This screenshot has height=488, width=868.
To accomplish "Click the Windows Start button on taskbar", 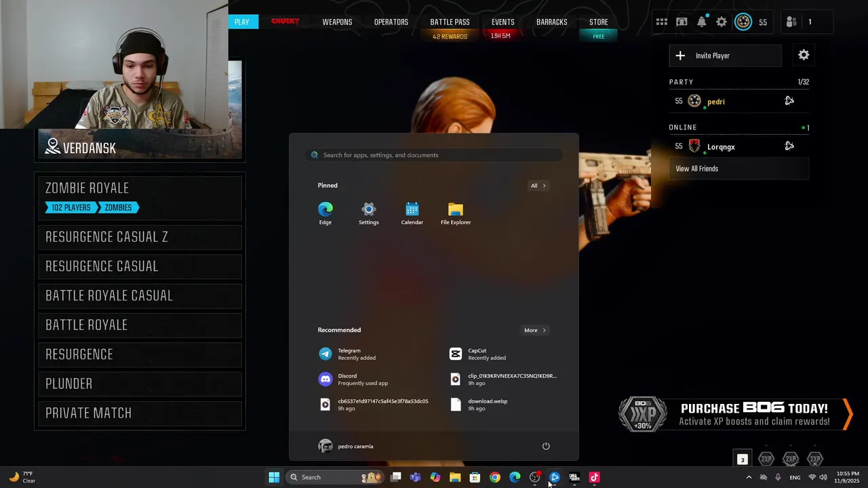I will [x=274, y=477].
